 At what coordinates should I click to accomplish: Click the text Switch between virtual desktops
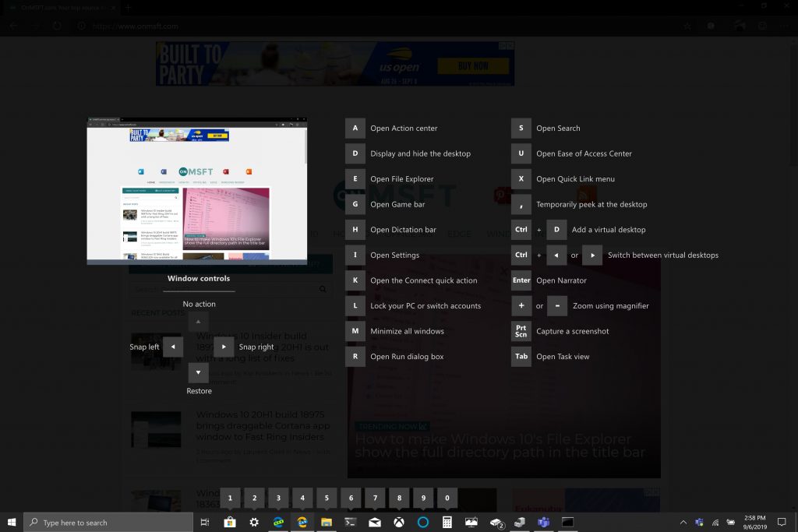[x=663, y=255]
